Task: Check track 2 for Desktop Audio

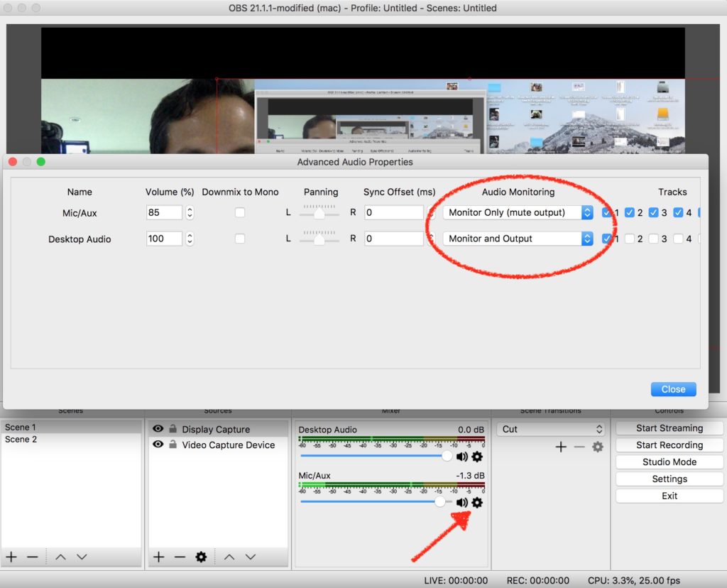Action: point(629,239)
